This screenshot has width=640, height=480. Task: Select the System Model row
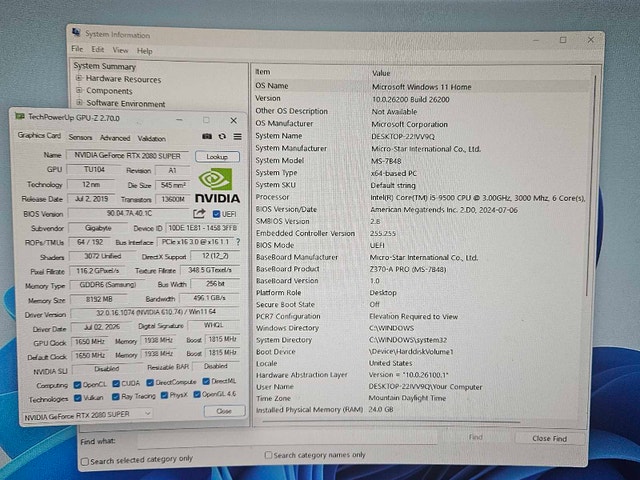(422, 161)
